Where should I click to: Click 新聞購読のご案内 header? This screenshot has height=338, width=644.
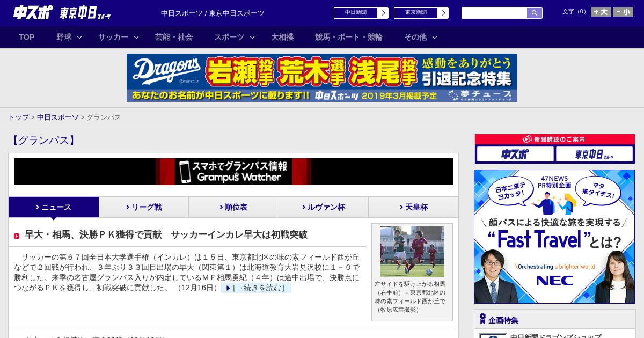click(555, 139)
